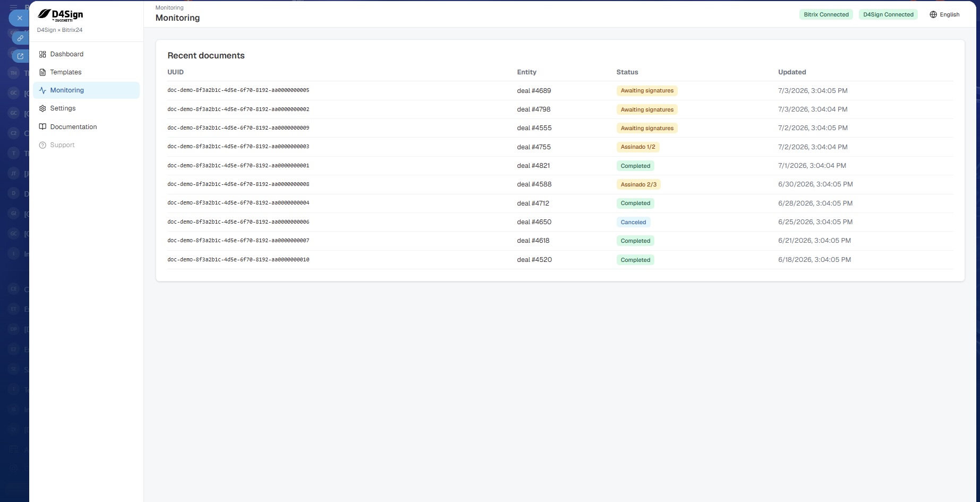The height and width of the screenshot is (502, 980).
Task: Click the Dashboard grid icon in sidebar
Action: [42, 54]
